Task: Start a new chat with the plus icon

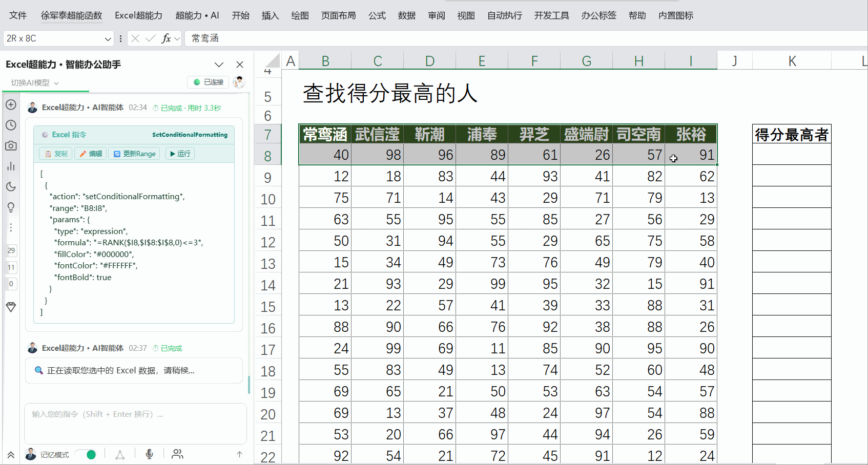Action: tap(11, 104)
